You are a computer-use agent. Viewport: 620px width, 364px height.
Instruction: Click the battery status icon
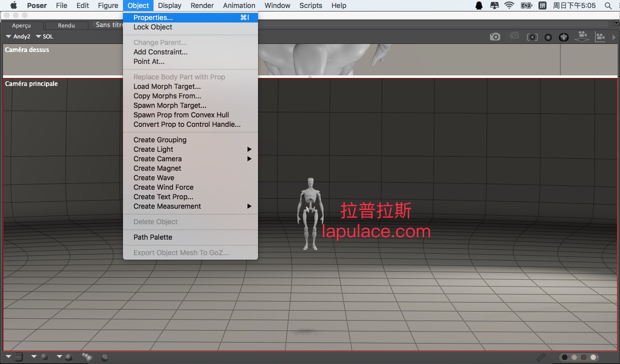tap(526, 5)
